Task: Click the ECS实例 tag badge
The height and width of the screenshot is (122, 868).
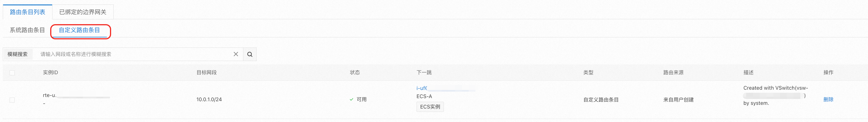Action: tap(429, 107)
